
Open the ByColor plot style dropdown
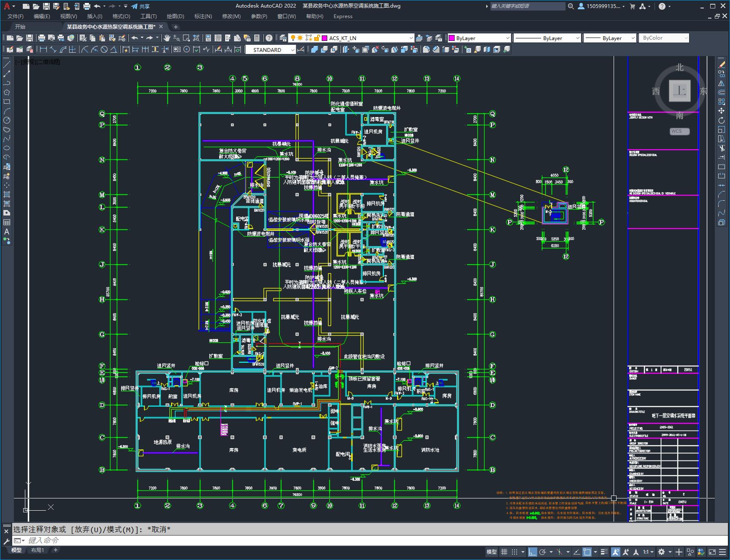click(664, 38)
